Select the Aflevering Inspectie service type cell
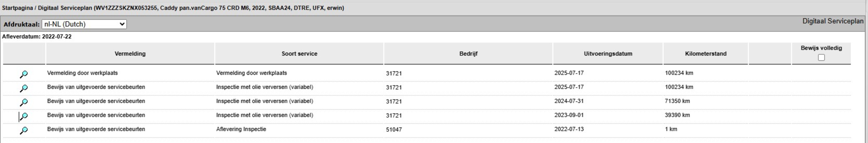This screenshot has width=868, height=143. [x=241, y=129]
